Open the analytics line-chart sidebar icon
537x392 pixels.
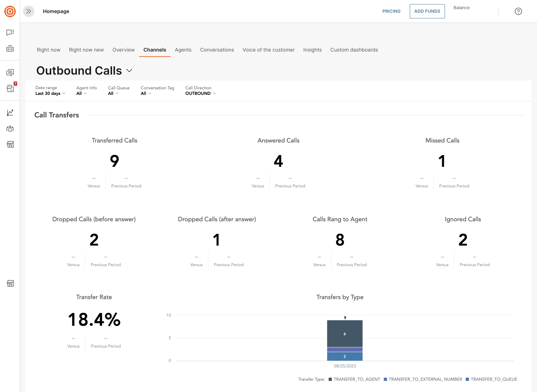pyautogui.click(x=10, y=113)
